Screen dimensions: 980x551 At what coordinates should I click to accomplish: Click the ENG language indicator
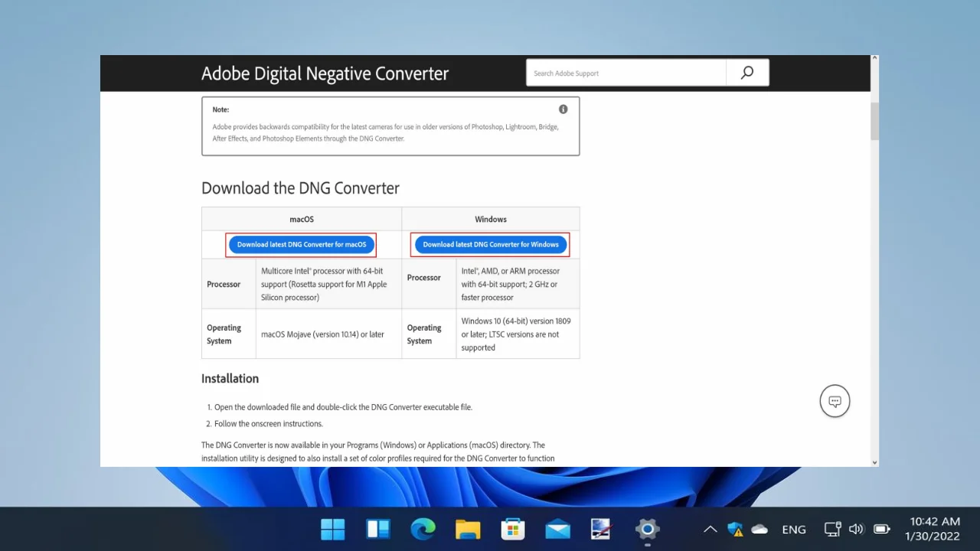pos(794,529)
